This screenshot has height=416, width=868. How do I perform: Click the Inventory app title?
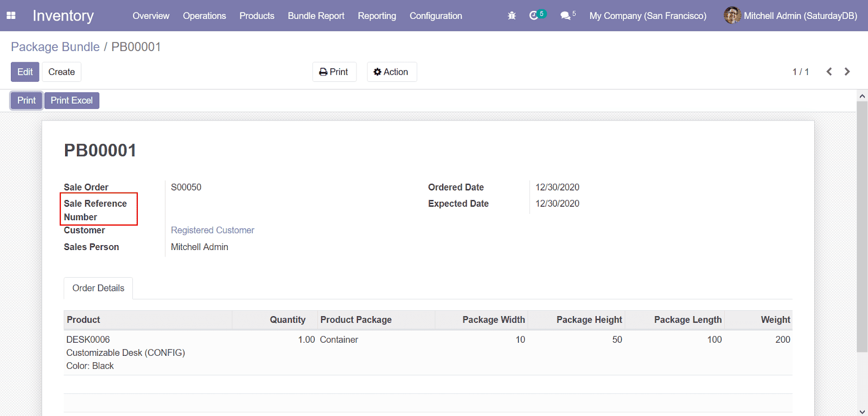[63, 16]
